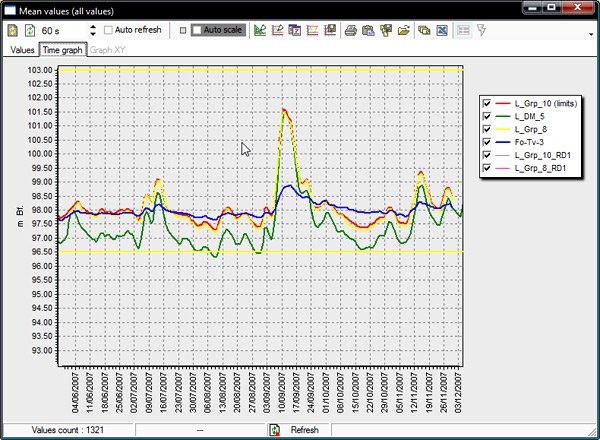
Task: Click the L_Grp_10_RD1 legend label
Action: [543, 155]
